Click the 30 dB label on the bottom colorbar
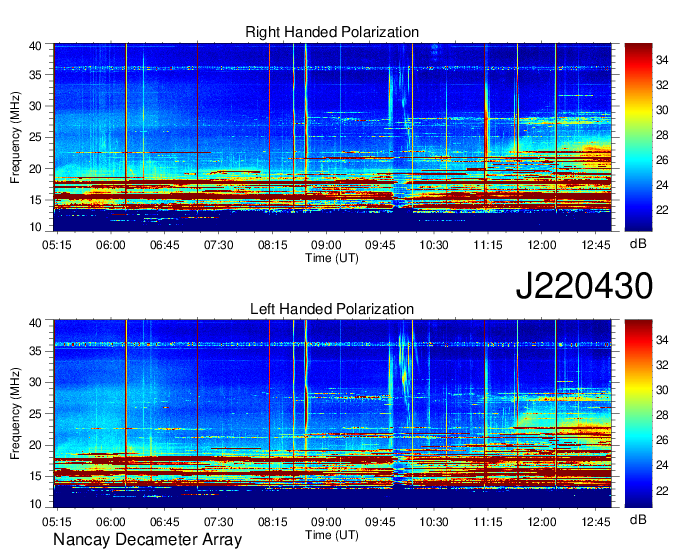The image size is (680, 552). click(662, 390)
